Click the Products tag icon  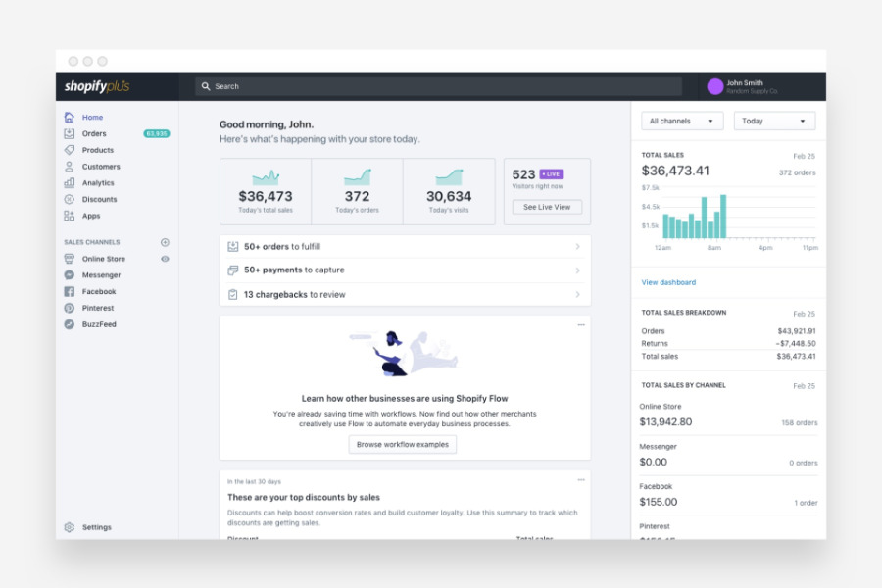(x=69, y=150)
